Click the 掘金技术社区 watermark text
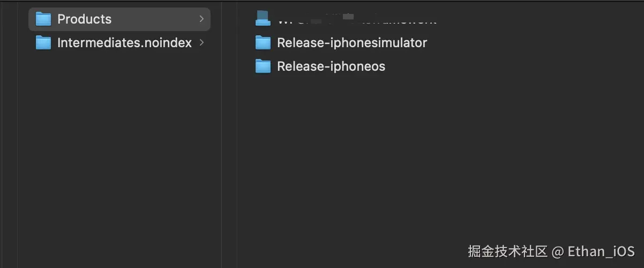Screen dimensions: 644x268 pos(507,251)
